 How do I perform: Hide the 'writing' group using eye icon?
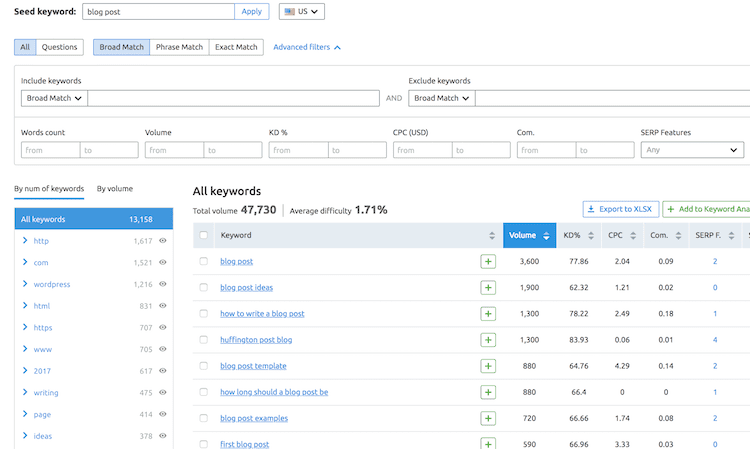point(163,392)
